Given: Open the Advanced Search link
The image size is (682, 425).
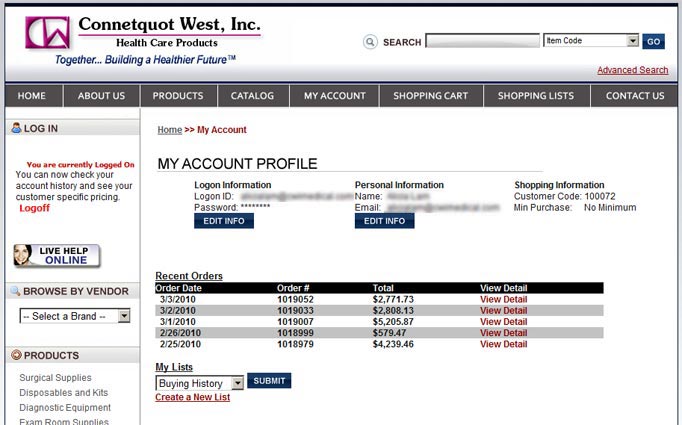Looking at the screenshot, I should (632, 70).
